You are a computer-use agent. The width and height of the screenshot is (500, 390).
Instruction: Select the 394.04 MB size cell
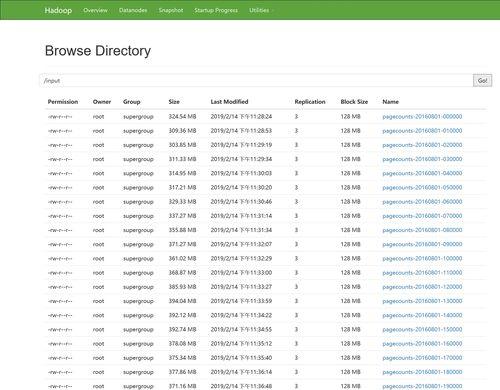tap(182, 301)
